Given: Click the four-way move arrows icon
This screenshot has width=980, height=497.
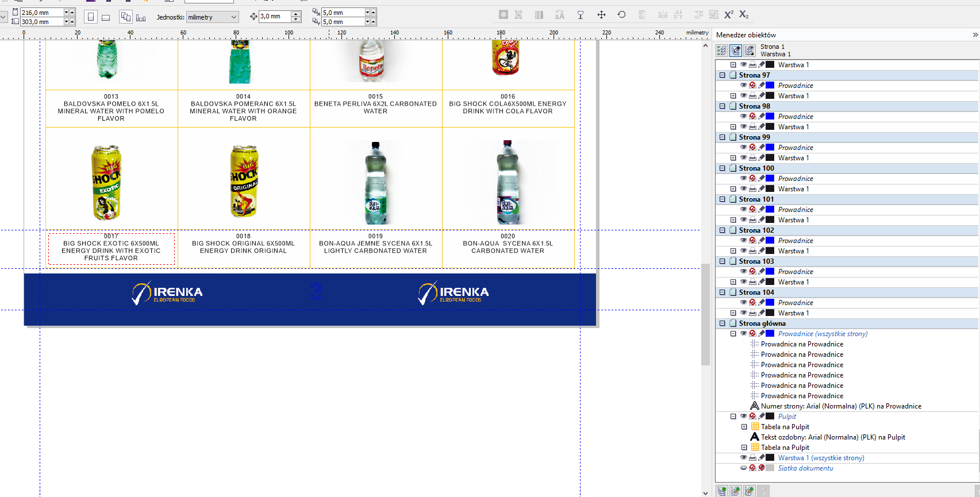Looking at the screenshot, I should click(601, 15).
